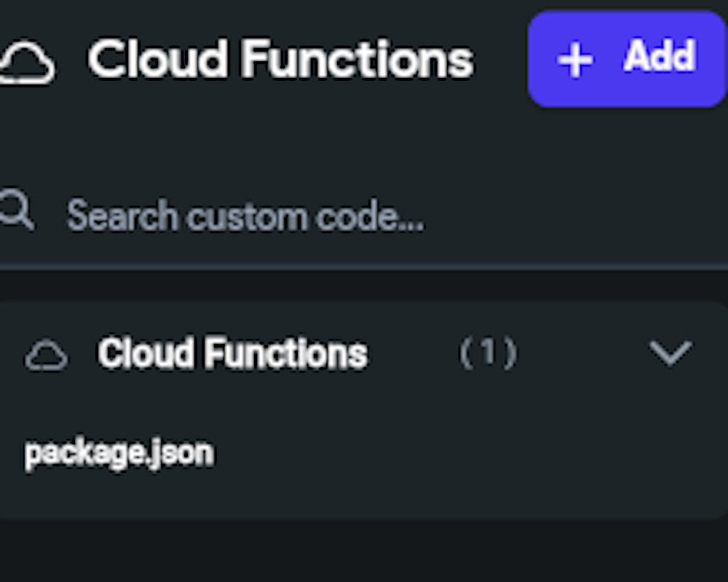728x582 pixels.
Task: Click the large "Cloud Functions" panel title
Action: click(280, 59)
